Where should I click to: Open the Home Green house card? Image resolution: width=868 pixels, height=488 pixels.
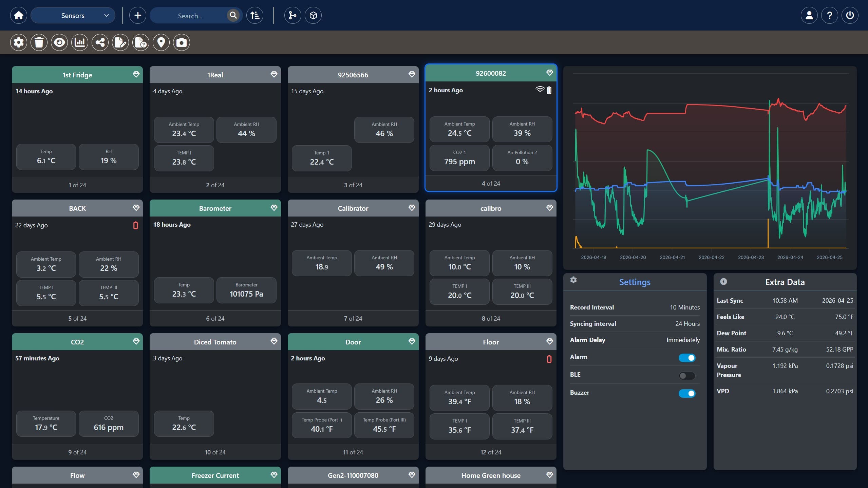pyautogui.click(x=491, y=475)
